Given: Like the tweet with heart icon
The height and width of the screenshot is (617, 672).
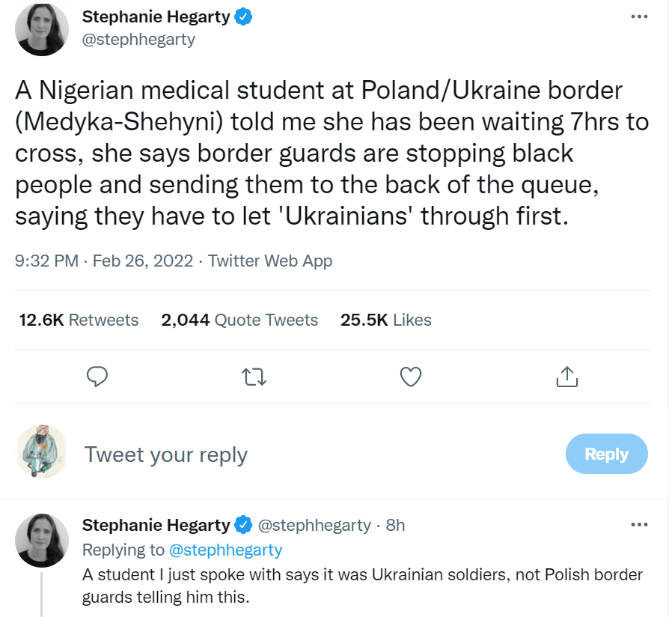Looking at the screenshot, I should [411, 377].
